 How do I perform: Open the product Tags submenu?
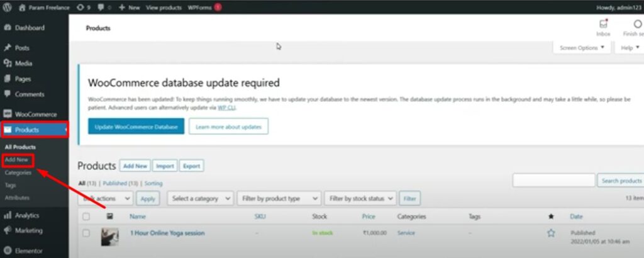[x=10, y=185]
